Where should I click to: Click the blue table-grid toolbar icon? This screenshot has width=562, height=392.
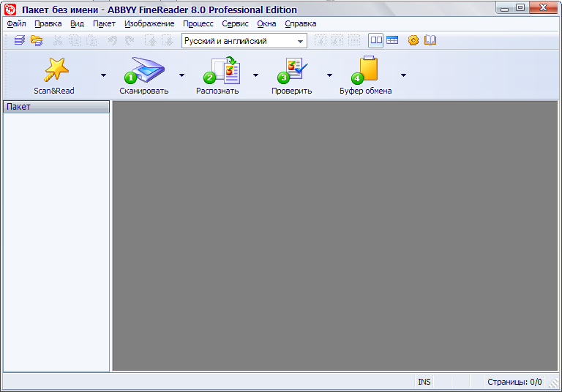(x=392, y=40)
